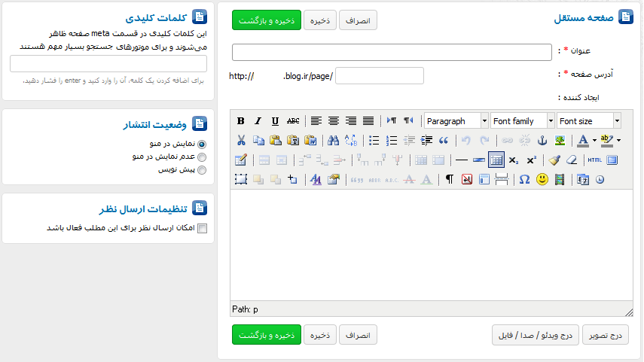This screenshot has width=644, height=362.
Task: Open the Paragraph format dropdown
Action: coord(456,121)
